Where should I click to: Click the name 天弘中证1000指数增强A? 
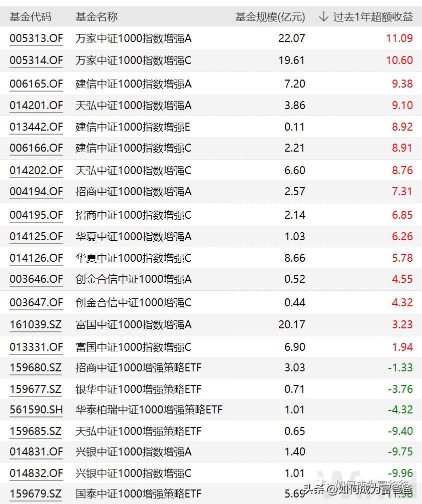pyautogui.click(x=134, y=106)
